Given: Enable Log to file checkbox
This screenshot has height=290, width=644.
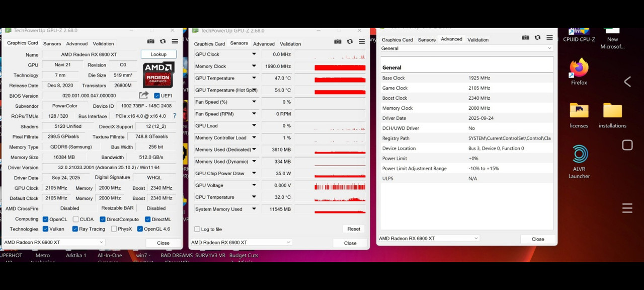Looking at the screenshot, I should click(x=197, y=229).
